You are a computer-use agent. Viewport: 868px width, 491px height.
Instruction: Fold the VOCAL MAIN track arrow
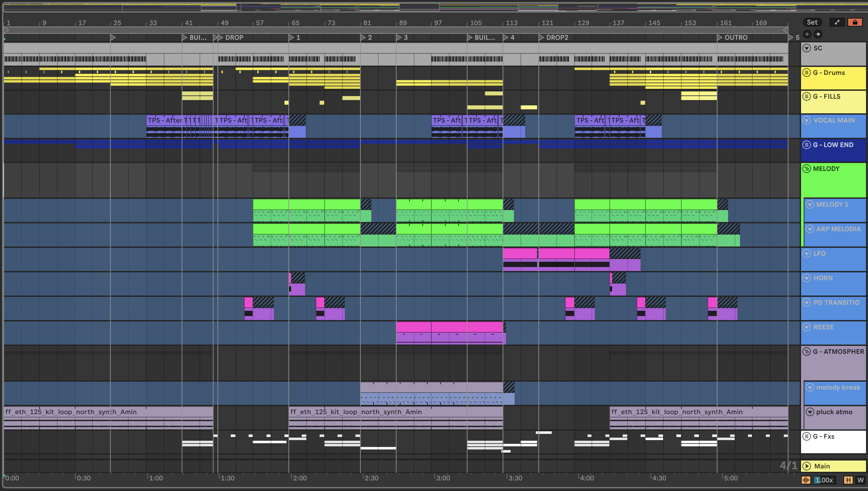807,120
